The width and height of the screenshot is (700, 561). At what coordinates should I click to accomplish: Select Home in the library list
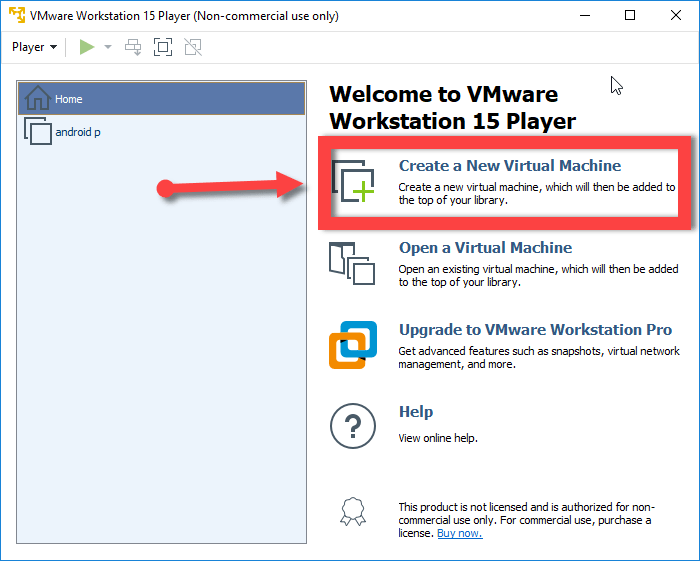[x=160, y=99]
